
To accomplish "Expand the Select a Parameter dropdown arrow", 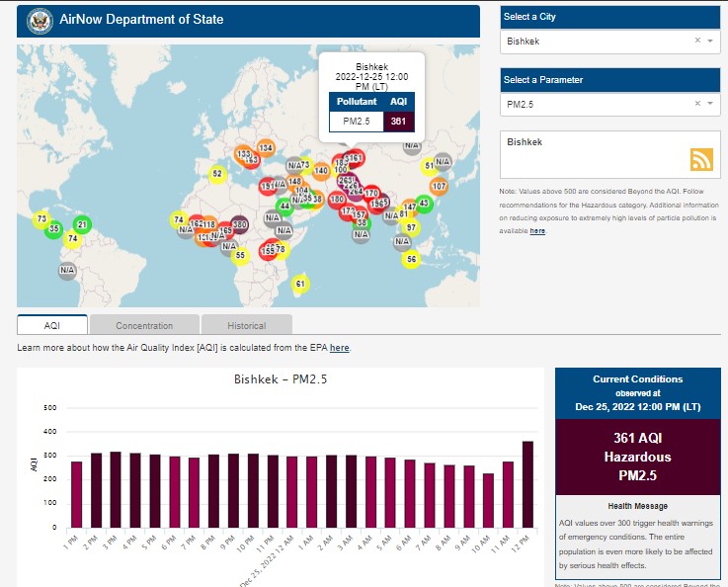I will (x=710, y=104).
